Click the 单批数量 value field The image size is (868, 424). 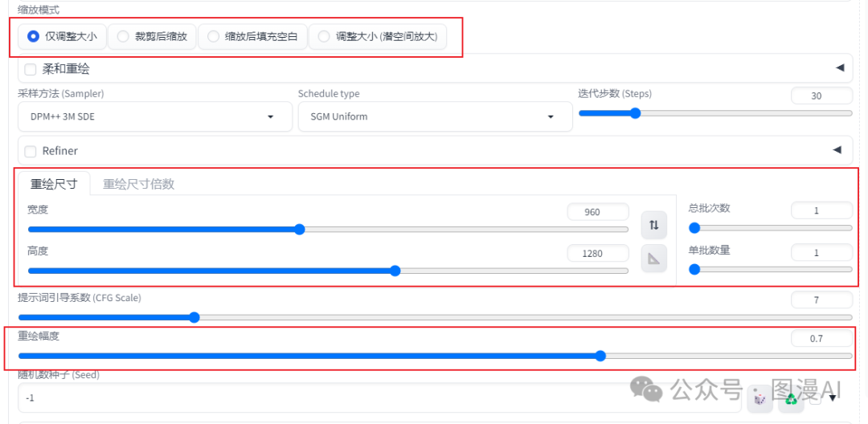pyautogui.click(x=822, y=252)
